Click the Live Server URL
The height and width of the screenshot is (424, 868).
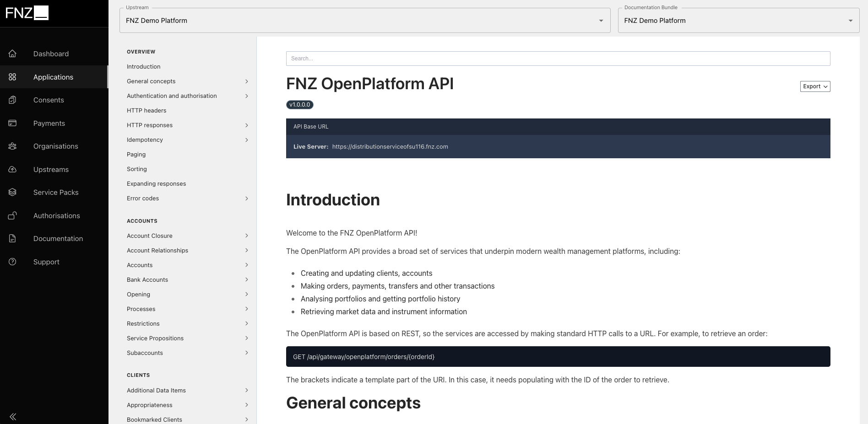390,146
